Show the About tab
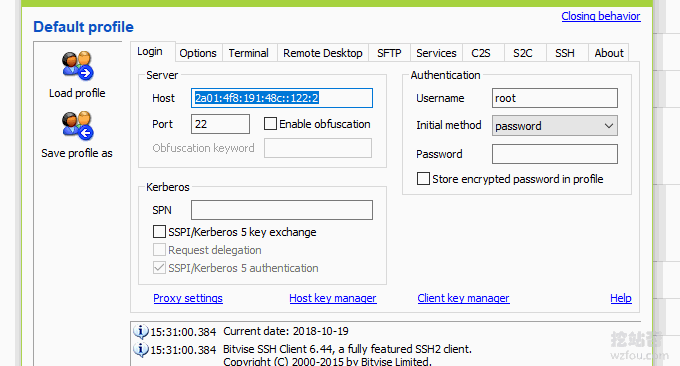 tap(609, 53)
